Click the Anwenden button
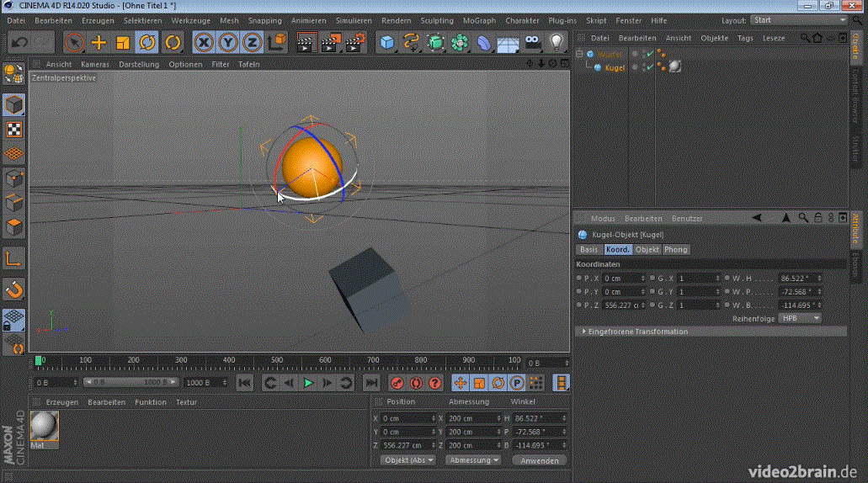Image resolution: width=868 pixels, height=483 pixels. pyautogui.click(x=539, y=460)
